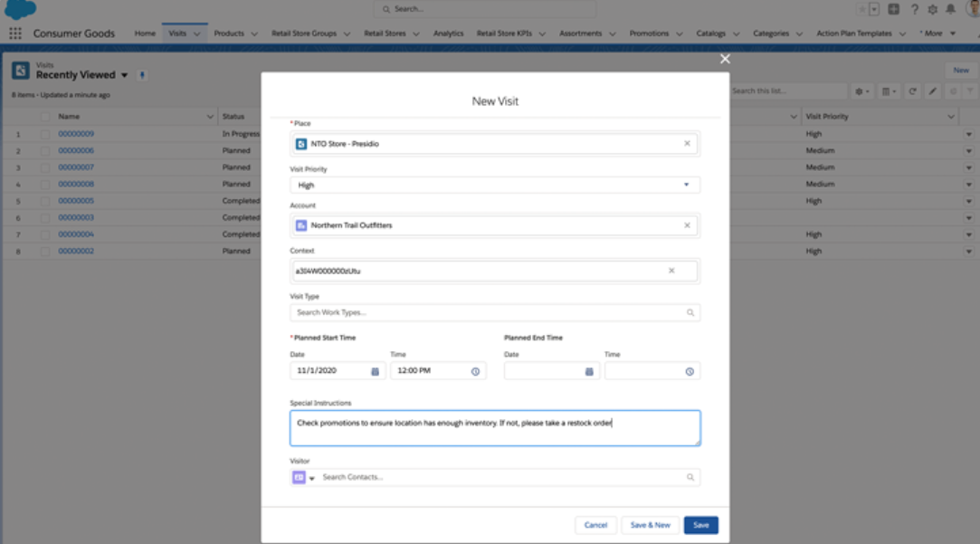Clear NTO Store - Presidio from Place

[687, 144]
